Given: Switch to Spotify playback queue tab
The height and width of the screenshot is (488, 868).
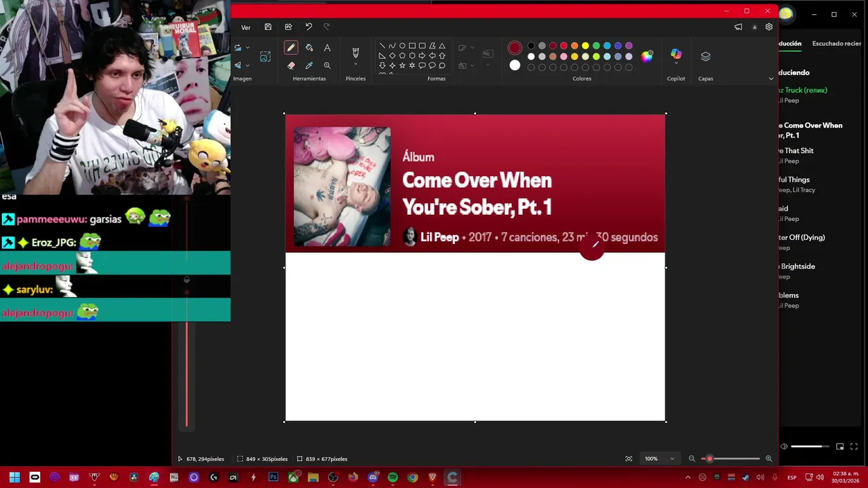Looking at the screenshot, I should pyautogui.click(x=790, y=43).
